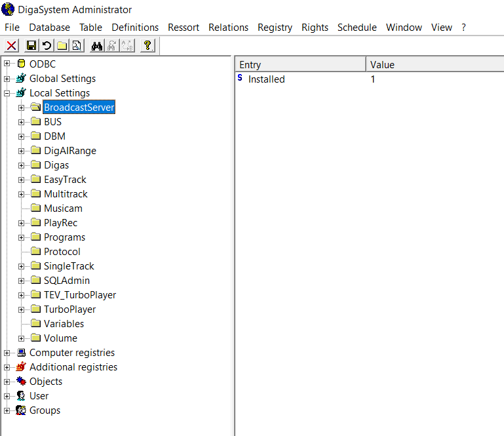Select the Variables folder in tree
This screenshot has height=436, width=504.
point(64,324)
